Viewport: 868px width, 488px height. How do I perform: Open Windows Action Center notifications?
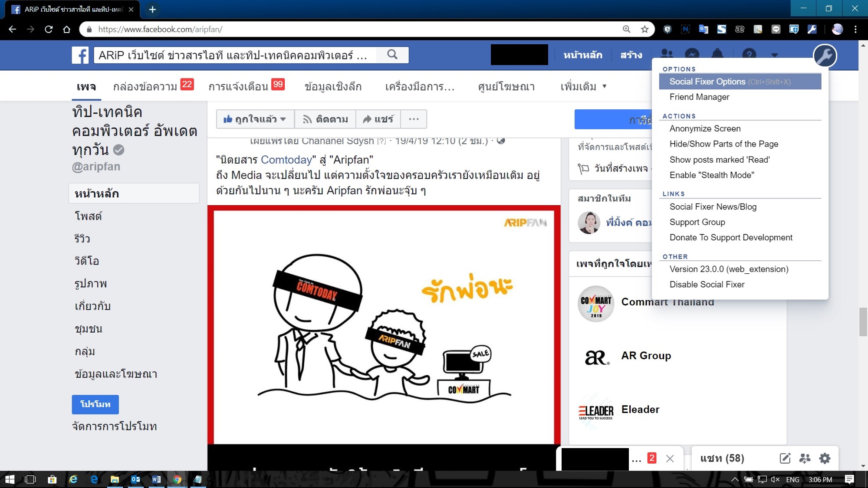849,479
